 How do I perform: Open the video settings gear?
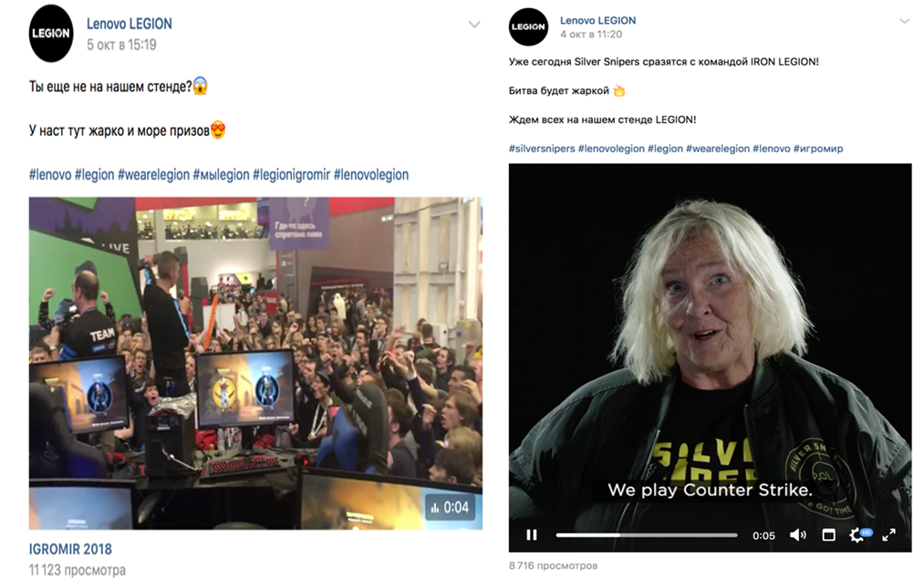[857, 535]
